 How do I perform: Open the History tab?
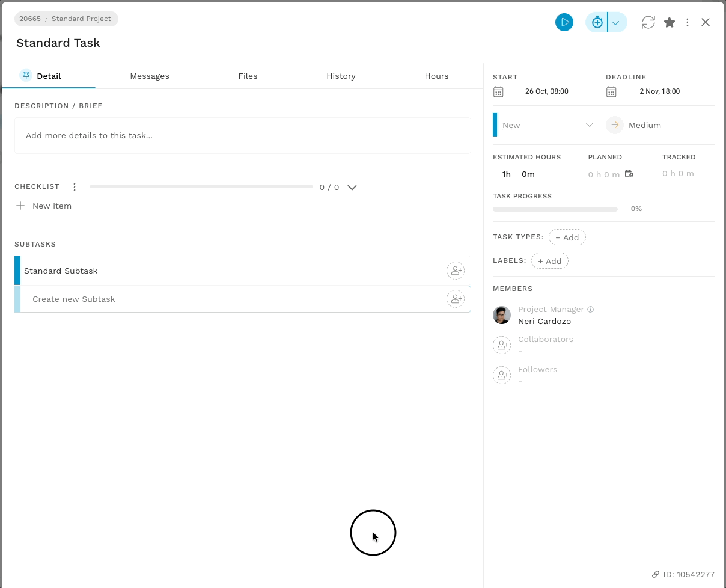tap(341, 76)
